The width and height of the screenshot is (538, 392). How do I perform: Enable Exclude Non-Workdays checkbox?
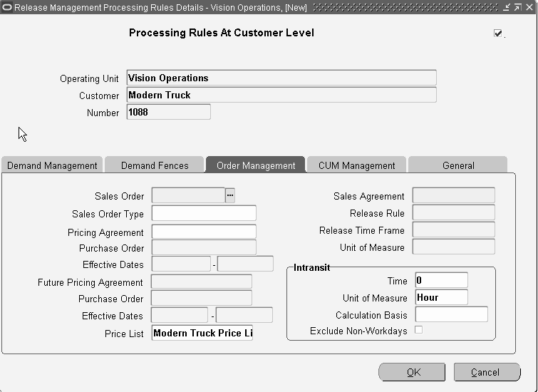coord(418,329)
